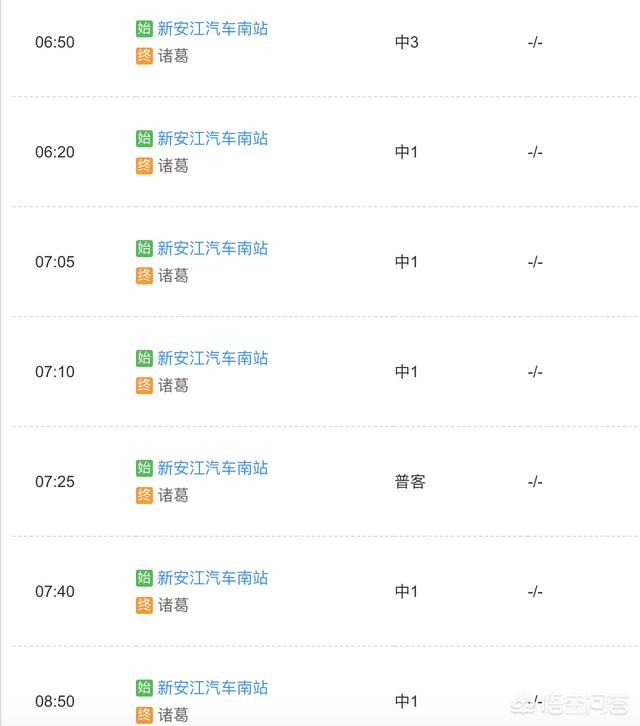Click orange end icon in 07:25 row
Image resolution: width=640 pixels, height=726 pixels.
coord(144,495)
